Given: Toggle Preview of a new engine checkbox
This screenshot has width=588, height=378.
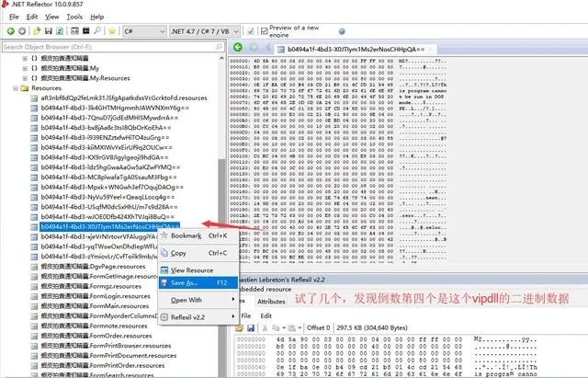Looking at the screenshot, I should [x=265, y=30].
